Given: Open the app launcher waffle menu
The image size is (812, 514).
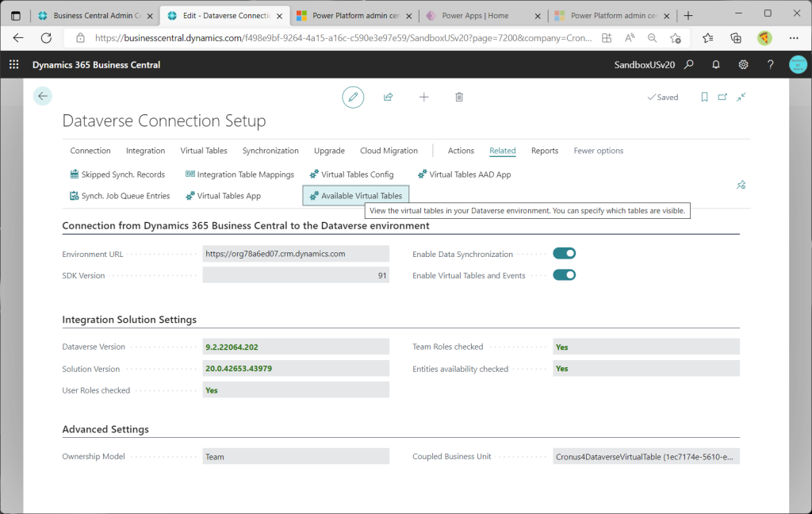Looking at the screenshot, I should (14, 65).
